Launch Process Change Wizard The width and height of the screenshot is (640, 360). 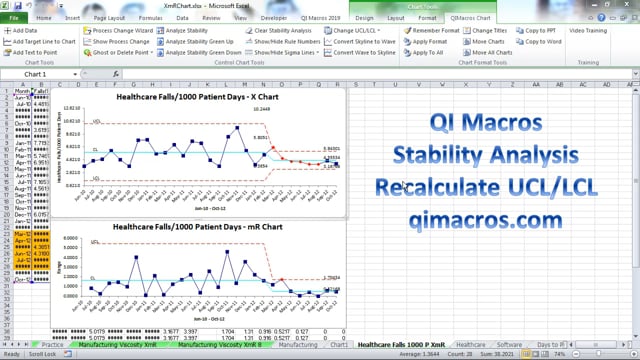[118, 31]
